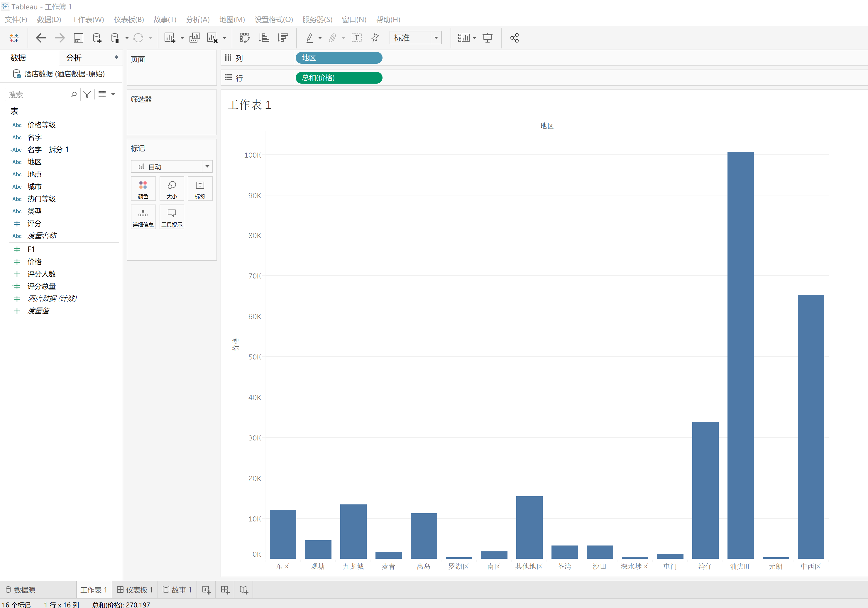Click the pause auto updates icon

115,38
